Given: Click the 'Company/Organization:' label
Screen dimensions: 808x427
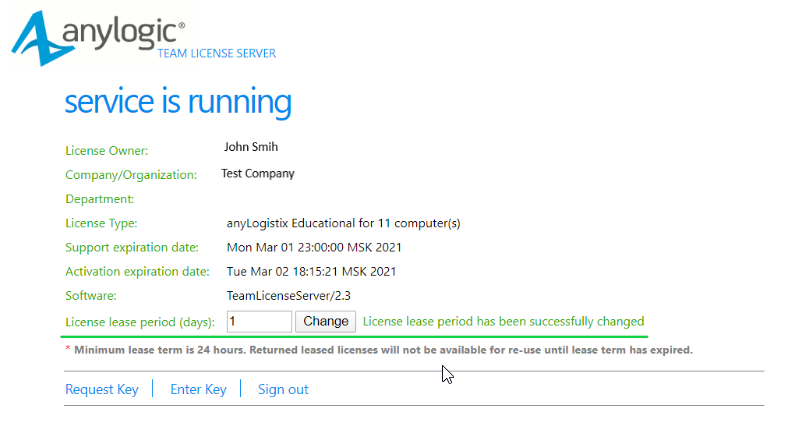Looking at the screenshot, I should coord(131,175).
